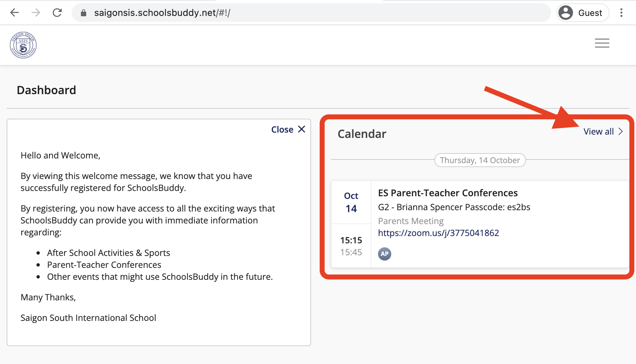Click the Calendar panel heading
This screenshot has width=636, height=364.
point(362,134)
